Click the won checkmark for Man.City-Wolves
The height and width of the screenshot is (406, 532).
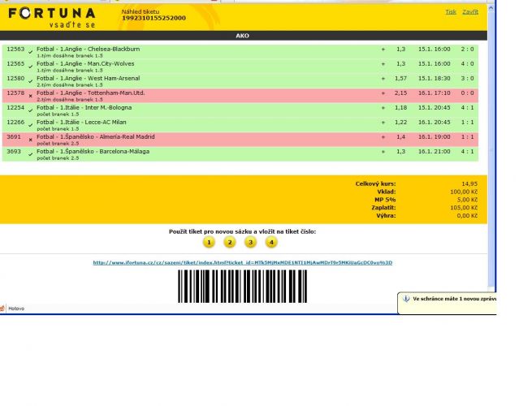click(31, 67)
